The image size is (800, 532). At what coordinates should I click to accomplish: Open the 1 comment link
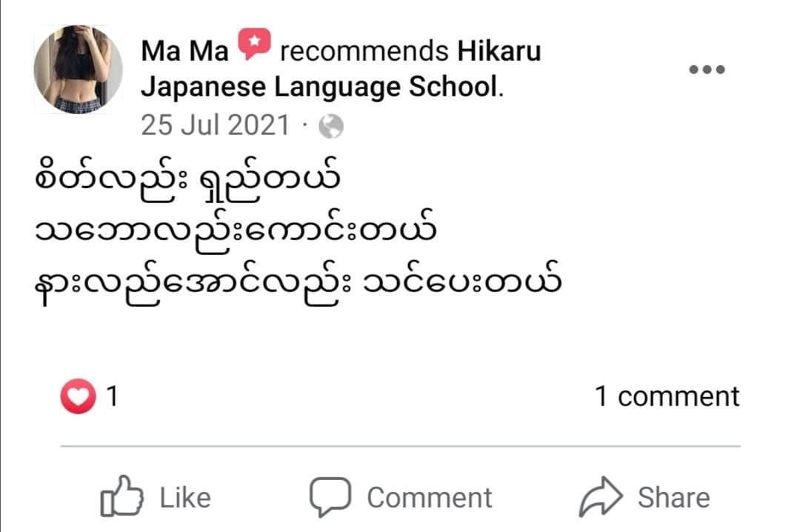667,396
